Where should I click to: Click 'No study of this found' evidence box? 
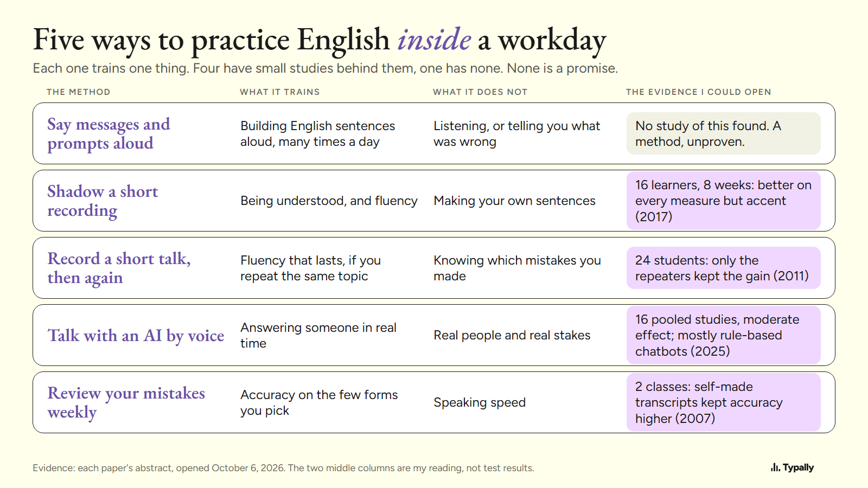coord(724,133)
